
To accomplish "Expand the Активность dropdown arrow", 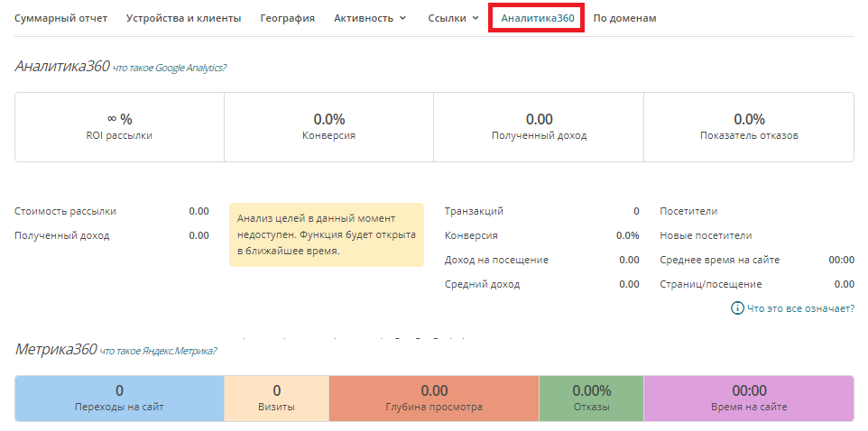I will (402, 18).
